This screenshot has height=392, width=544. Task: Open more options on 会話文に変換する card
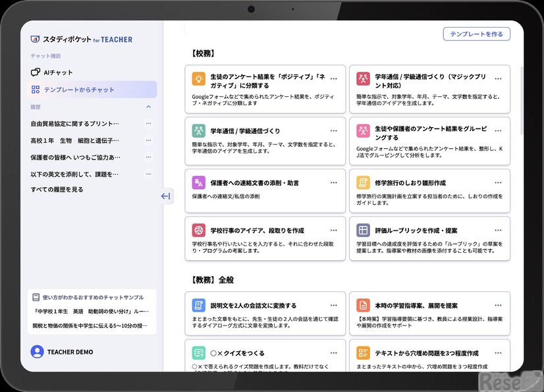click(334, 306)
